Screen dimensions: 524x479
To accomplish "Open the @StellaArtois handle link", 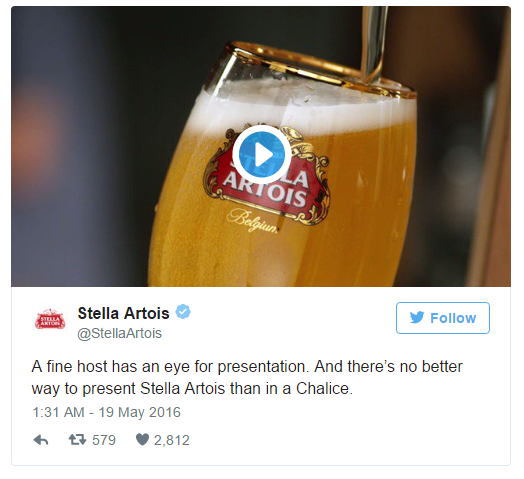I will tap(120, 333).
